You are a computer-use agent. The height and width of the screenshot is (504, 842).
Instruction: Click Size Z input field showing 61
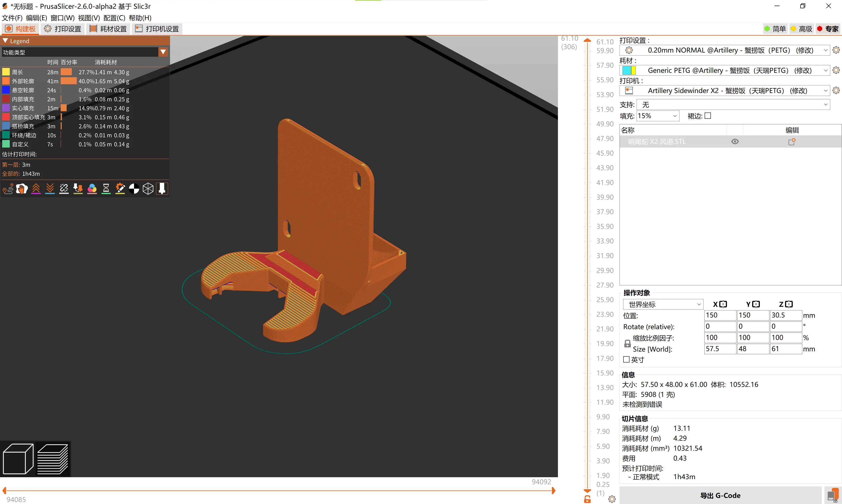786,349
